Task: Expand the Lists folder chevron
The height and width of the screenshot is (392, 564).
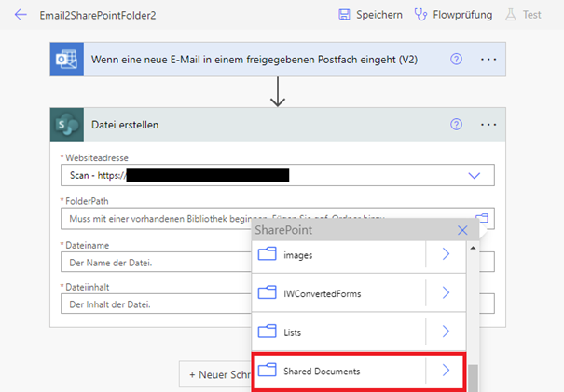Action: pyautogui.click(x=446, y=331)
